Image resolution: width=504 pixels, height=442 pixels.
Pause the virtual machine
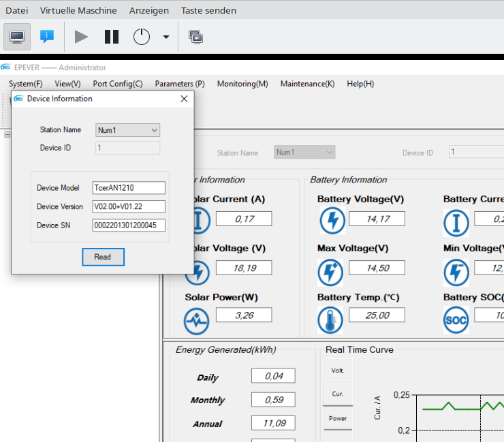[112, 37]
